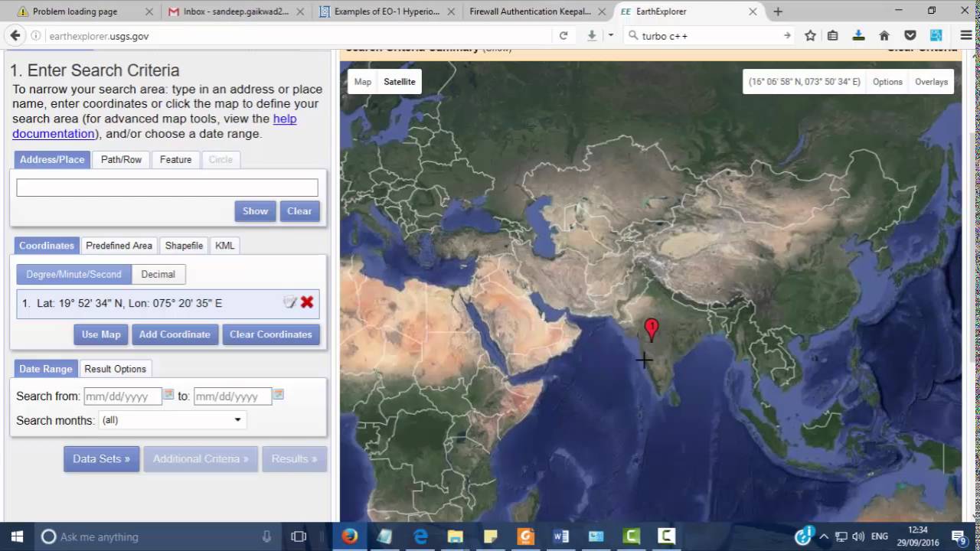Open File Explorer from the taskbar
Image resolution: width=980 pixels, height=551 pixels.
[455, 536]
